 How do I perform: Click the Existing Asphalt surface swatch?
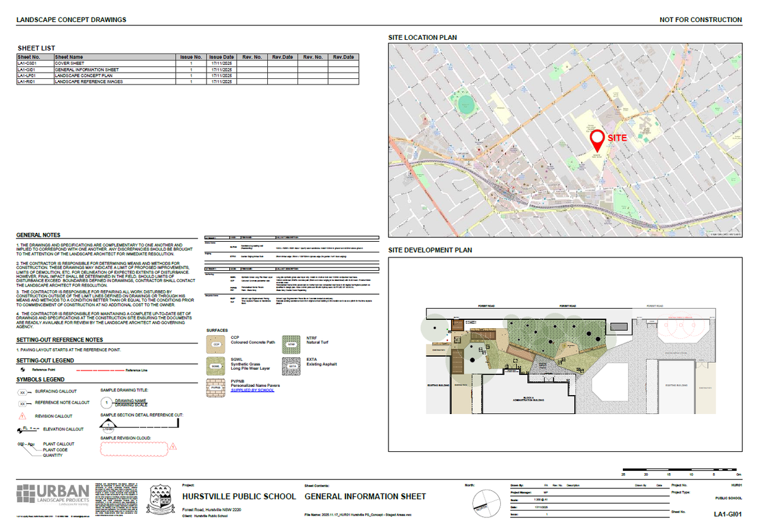(x=292, y=365)
